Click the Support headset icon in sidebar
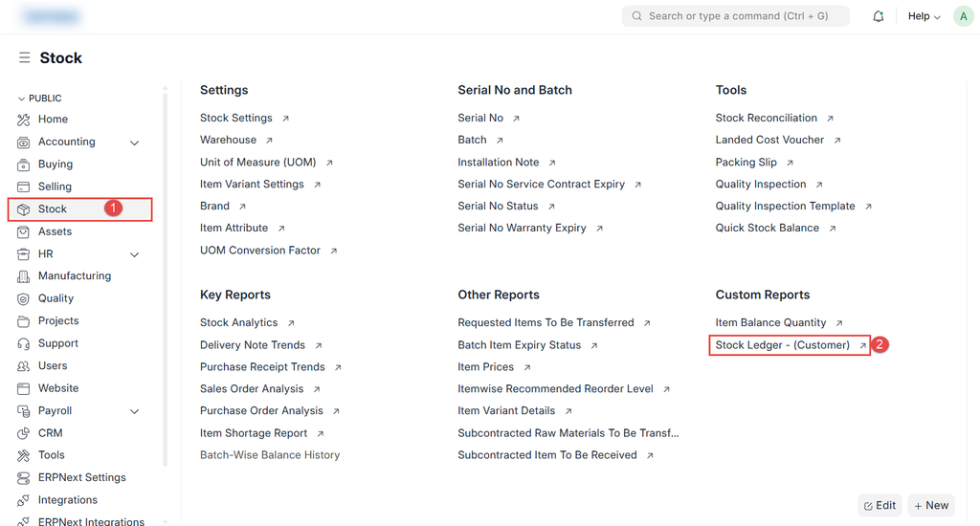 (24, 343)
